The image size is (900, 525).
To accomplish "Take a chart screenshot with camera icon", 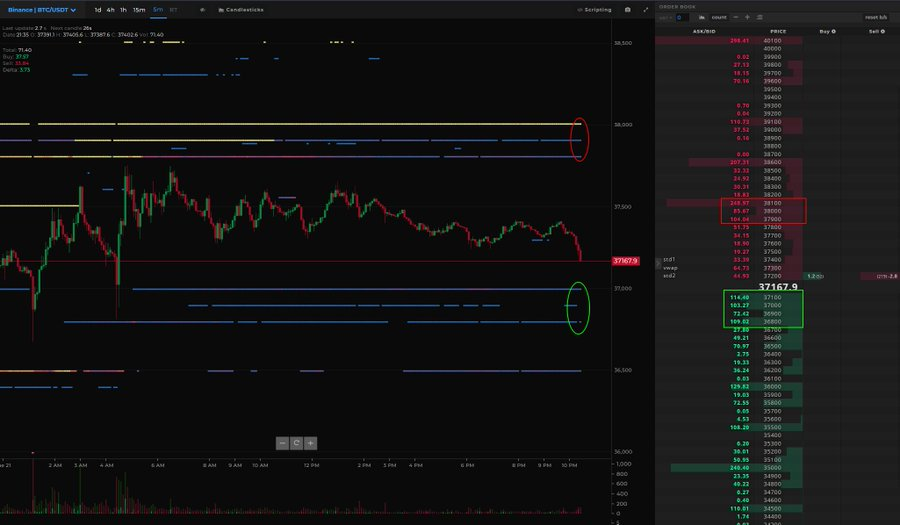I will click(628, 9).
